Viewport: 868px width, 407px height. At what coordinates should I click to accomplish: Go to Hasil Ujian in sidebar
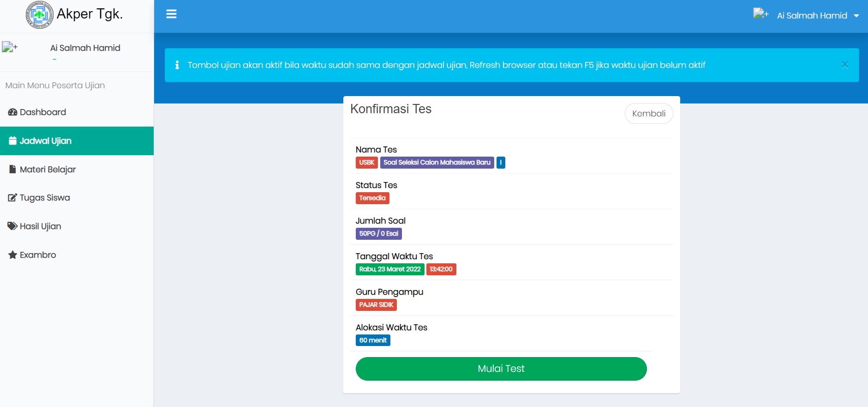pos(41,226)
